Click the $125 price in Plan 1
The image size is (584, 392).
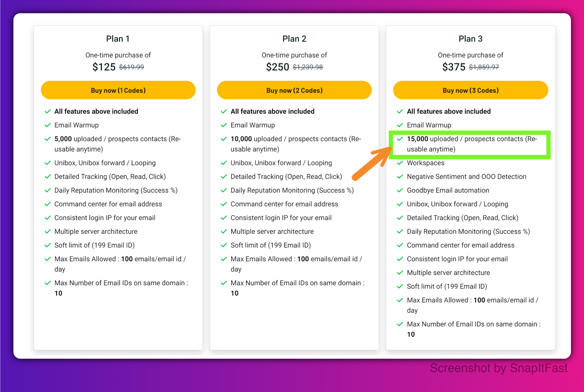point(104,67)
